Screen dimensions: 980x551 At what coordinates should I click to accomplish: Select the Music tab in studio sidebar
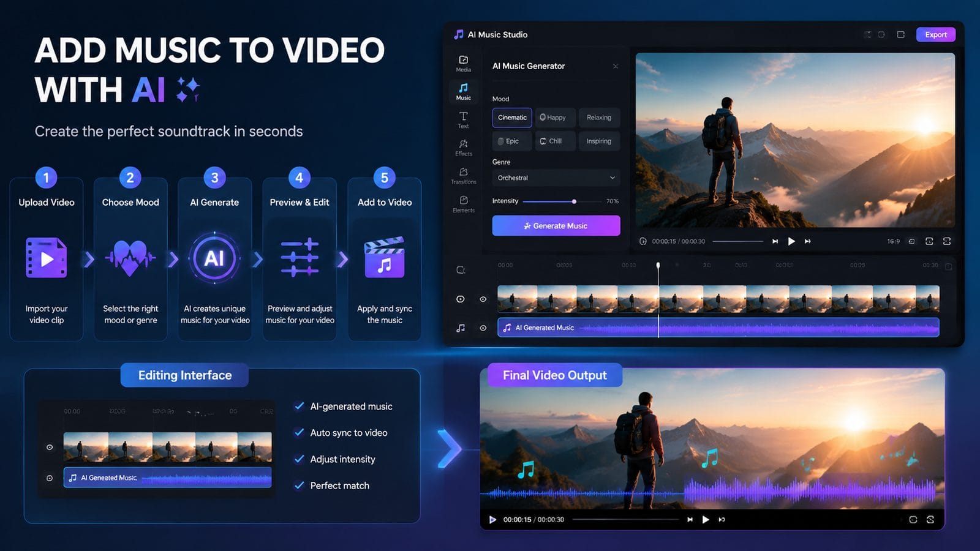[464, 91]
